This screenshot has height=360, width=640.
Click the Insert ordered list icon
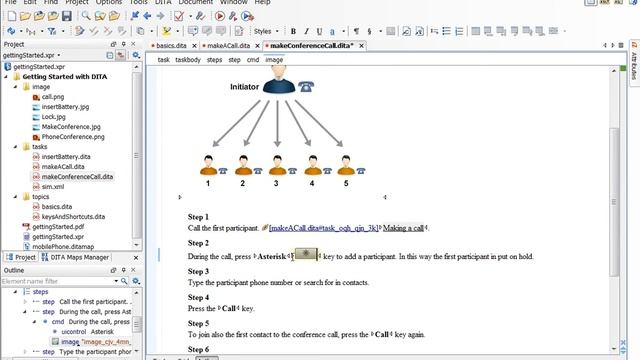(x=459, y=31)
